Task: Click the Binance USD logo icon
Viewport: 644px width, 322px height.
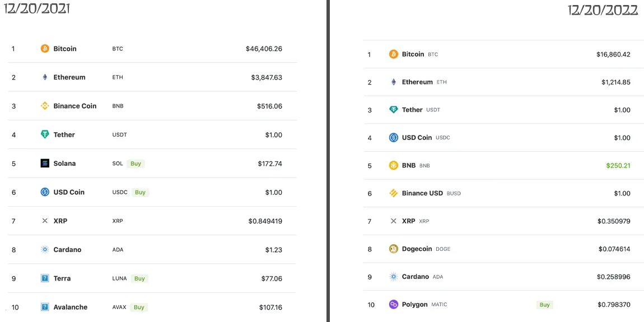Action: coord(394,193)
